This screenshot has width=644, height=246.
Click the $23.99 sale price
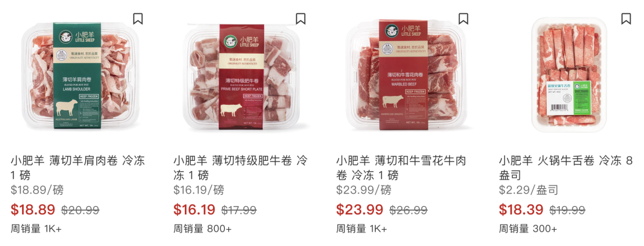[360, 210]
